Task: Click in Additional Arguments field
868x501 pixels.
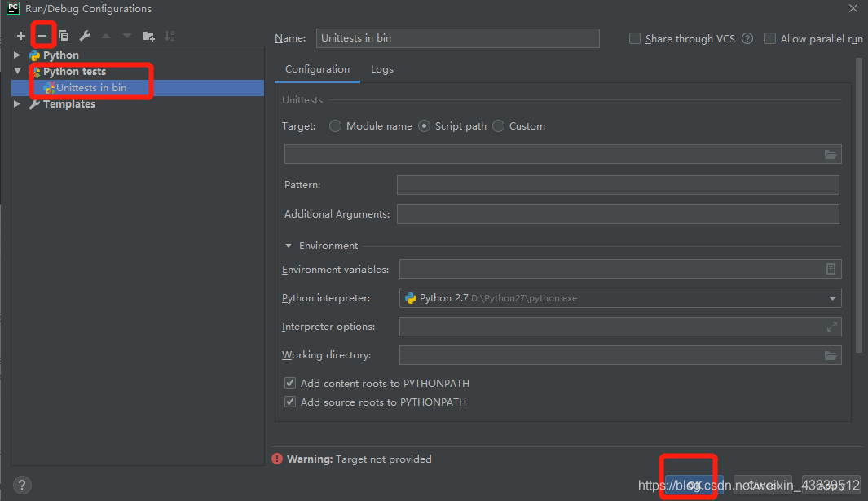Action: click(618, 214)
